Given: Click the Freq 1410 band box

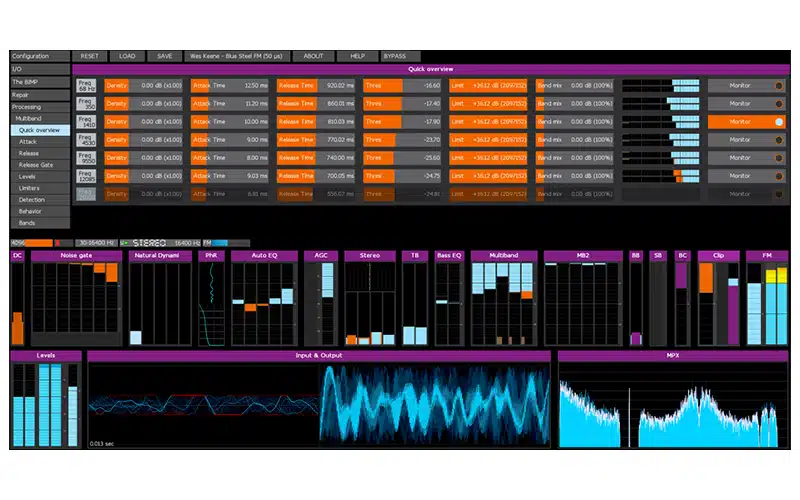Looking at the screenshot, I should (86, 121).
